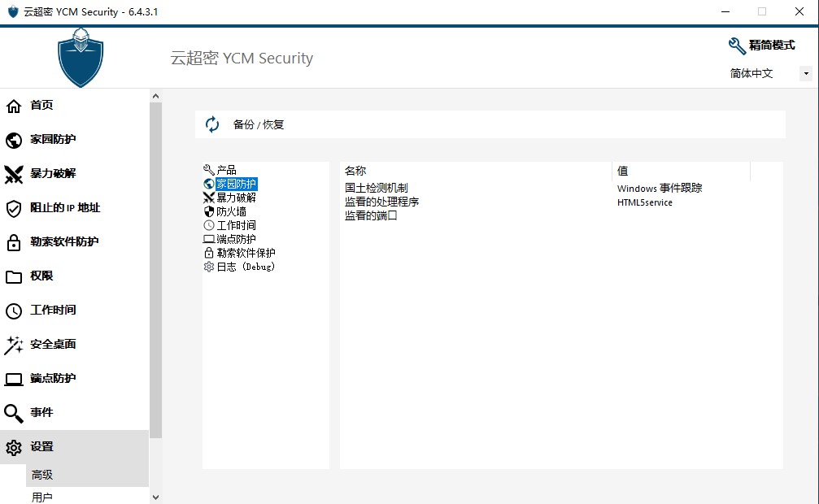Click the clock icon beside sidebar 工作时间
Screen dimensions: 819x504
(x=14, y=311)
